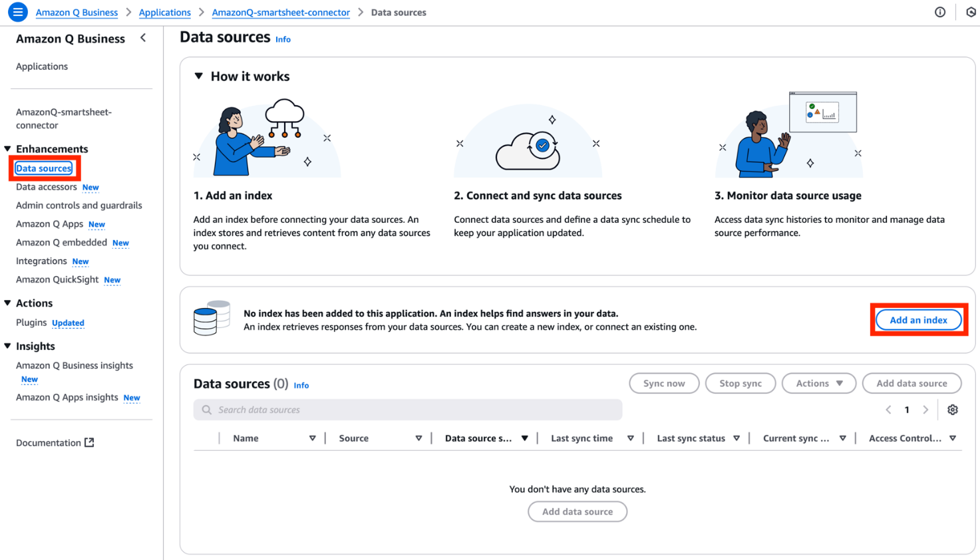Image resolution: width=980 pixels, height=560 pixels.
Task: Collapse the How it works section
Action: coord(198,76)
